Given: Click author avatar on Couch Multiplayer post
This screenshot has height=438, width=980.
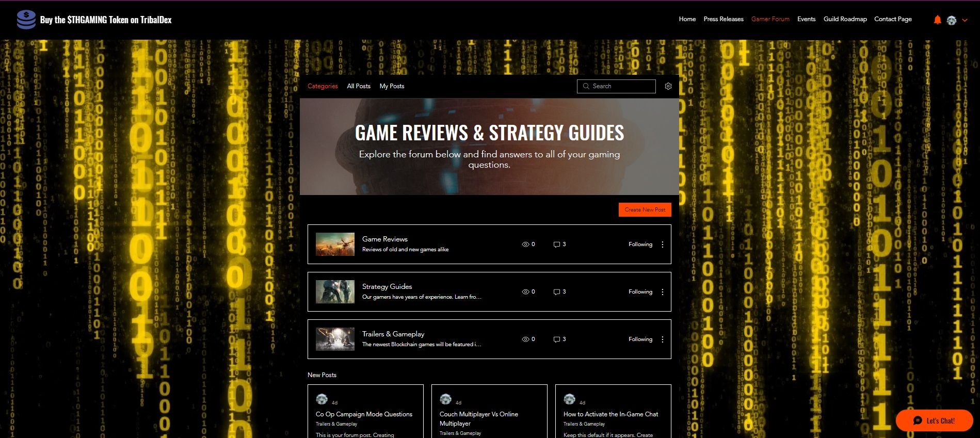Looking at the screenshot, I should pos(445,399).
